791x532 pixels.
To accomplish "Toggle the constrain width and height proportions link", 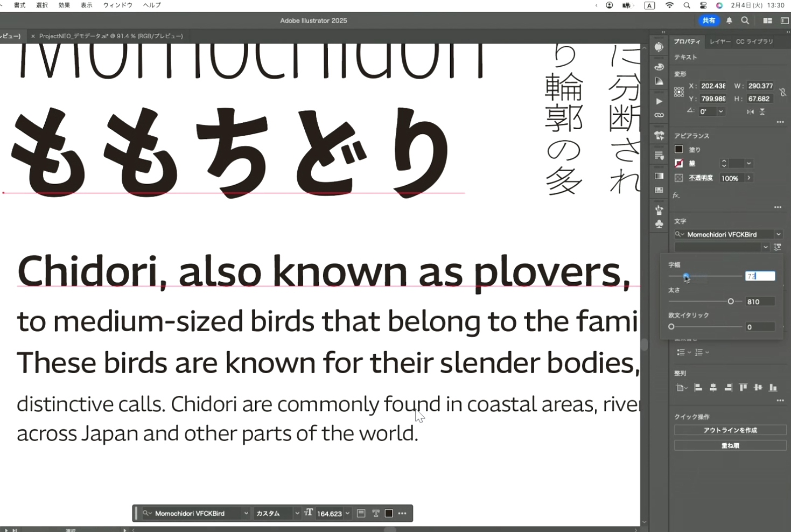I will click(x=783, y=92).
